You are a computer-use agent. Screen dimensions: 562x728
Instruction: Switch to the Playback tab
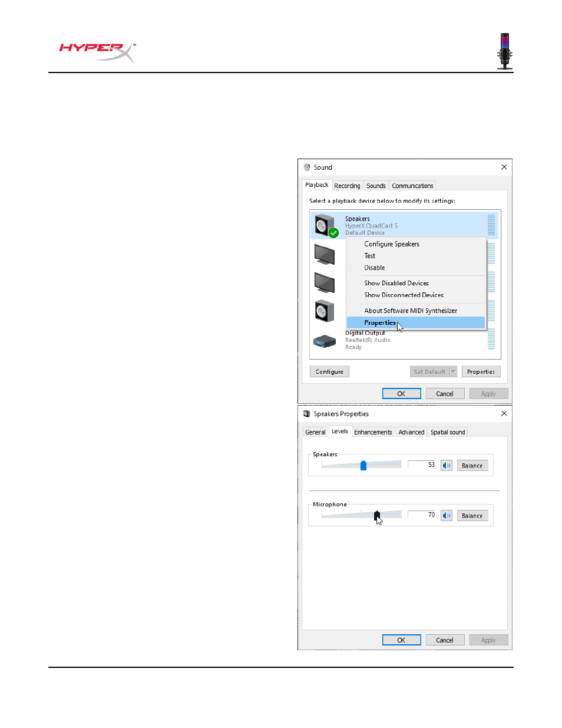point(317,185)
